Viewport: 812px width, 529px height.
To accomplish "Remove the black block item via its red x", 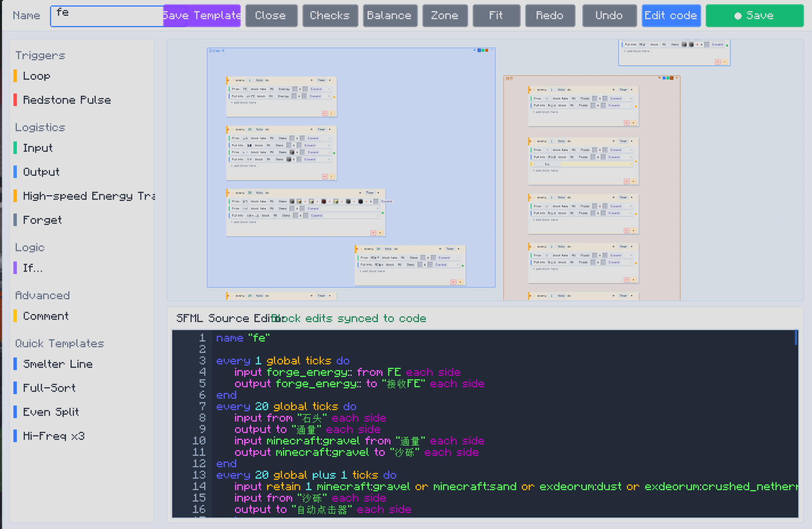I will click(x=366, y=202).
